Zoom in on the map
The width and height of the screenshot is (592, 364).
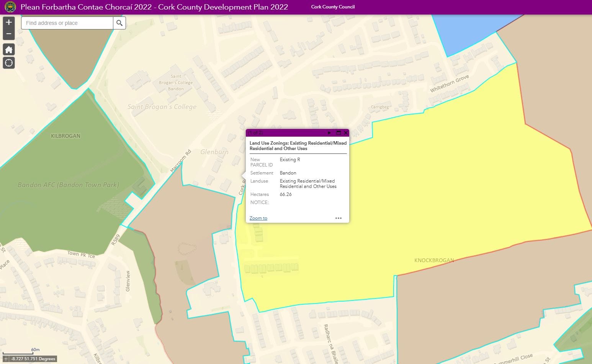(x=9, y=23)
